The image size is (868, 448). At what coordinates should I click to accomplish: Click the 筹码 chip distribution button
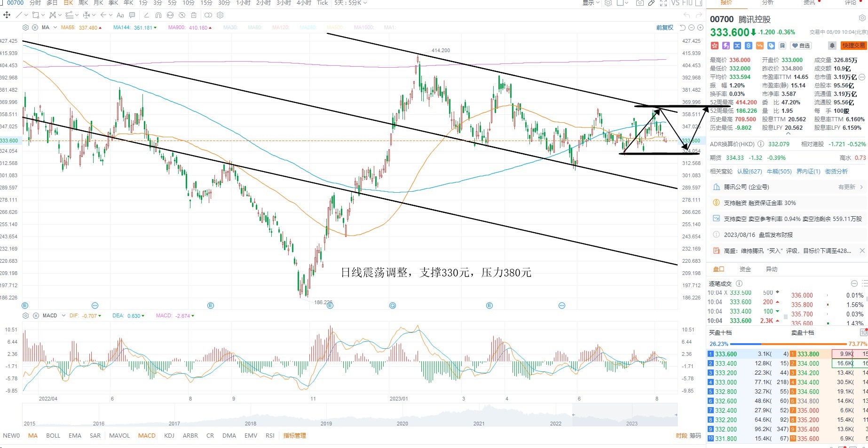(x=695, y=436)
